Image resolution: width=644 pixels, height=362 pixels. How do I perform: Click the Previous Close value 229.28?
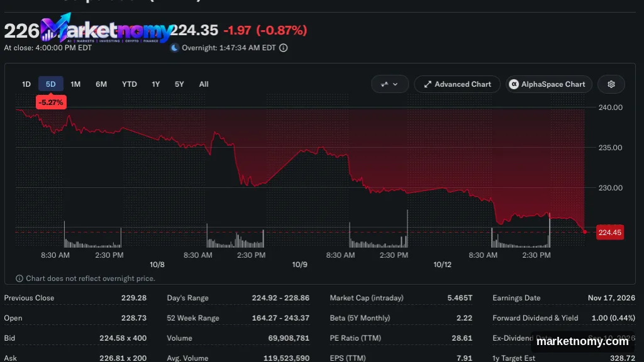click(x=134, y=298)
